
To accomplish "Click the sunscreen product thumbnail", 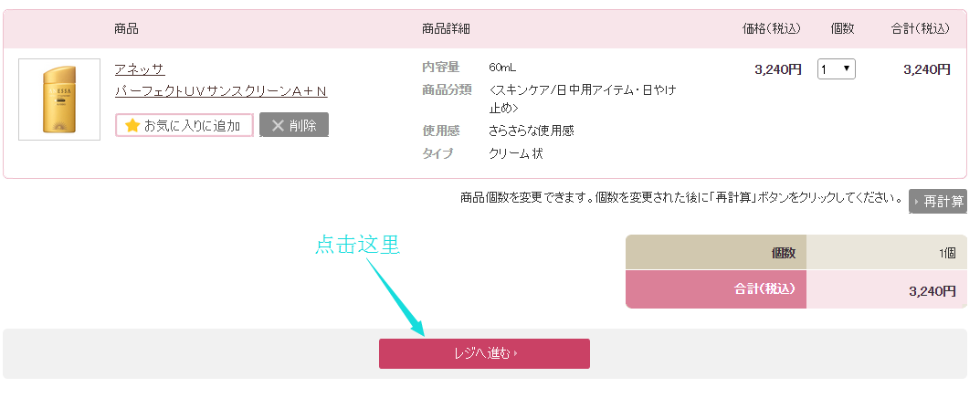I will [x=59, y=99].
